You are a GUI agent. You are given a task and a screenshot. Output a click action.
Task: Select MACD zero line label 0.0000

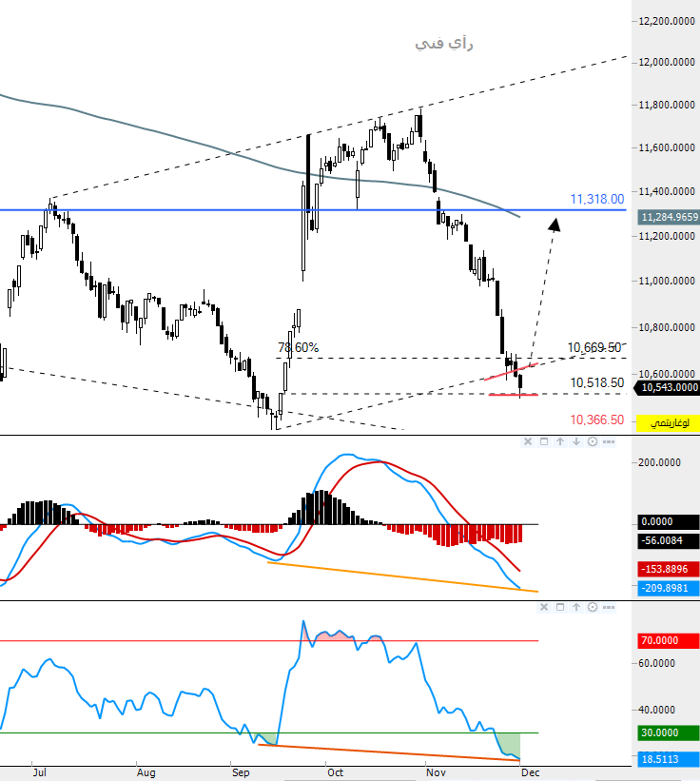(x=669, y=521)
